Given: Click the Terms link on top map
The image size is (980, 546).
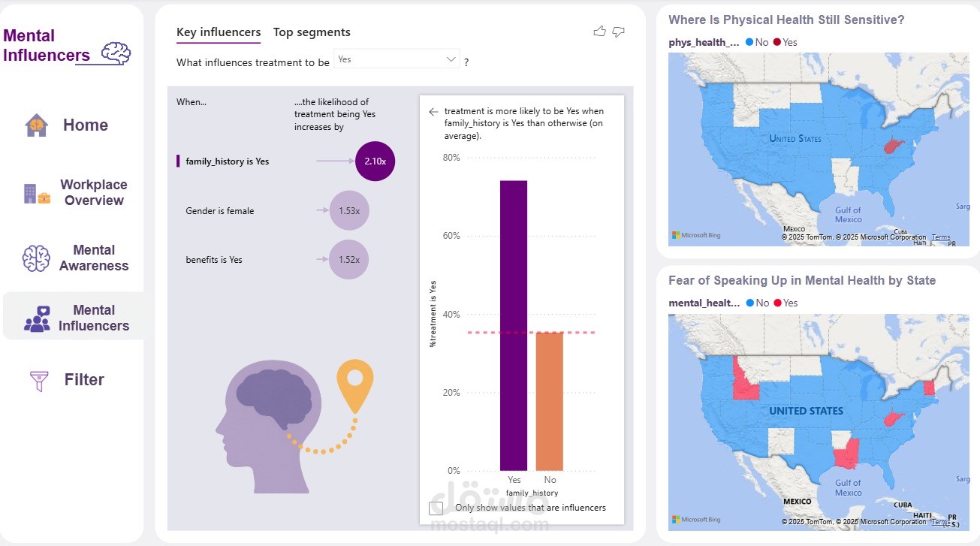Looking at the screenshot, I should coord(941,237).
